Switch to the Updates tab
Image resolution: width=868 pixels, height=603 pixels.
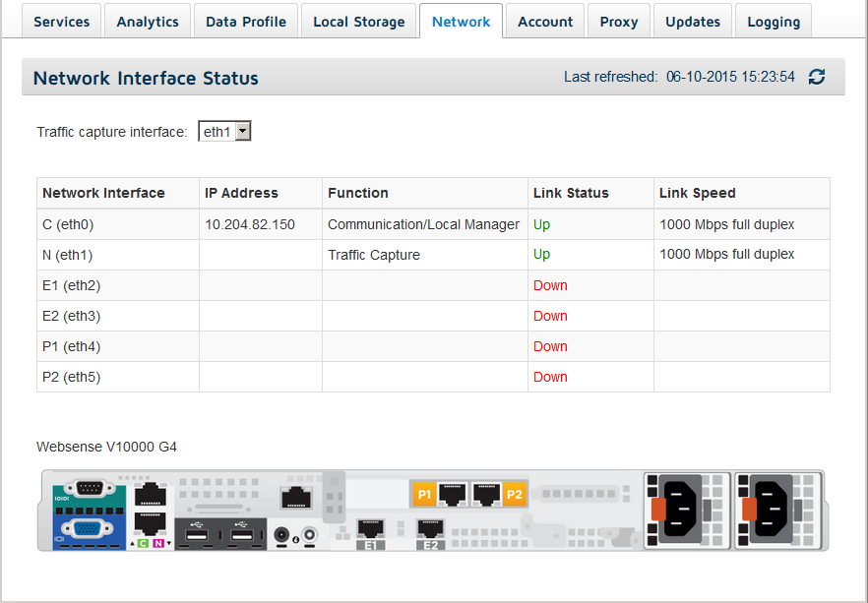693,22
